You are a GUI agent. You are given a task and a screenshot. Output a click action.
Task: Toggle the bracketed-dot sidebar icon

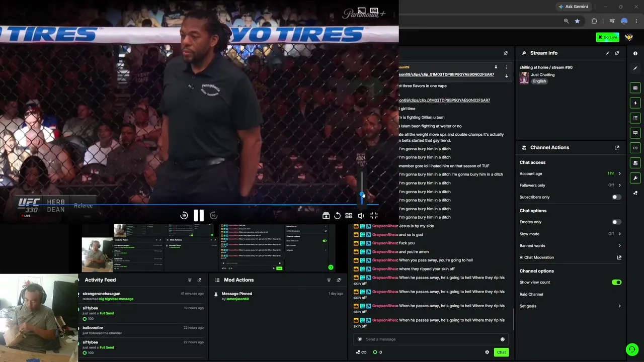pos(635,148)
